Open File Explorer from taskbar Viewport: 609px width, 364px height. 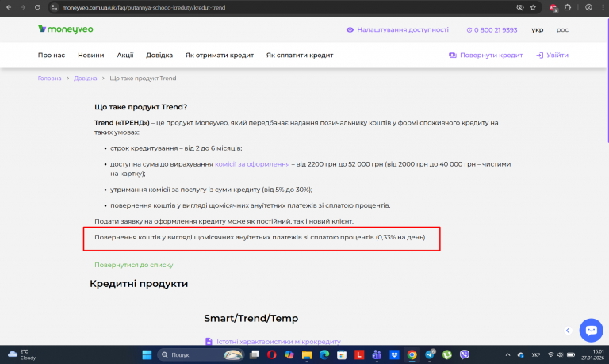(x=307, y=354)
